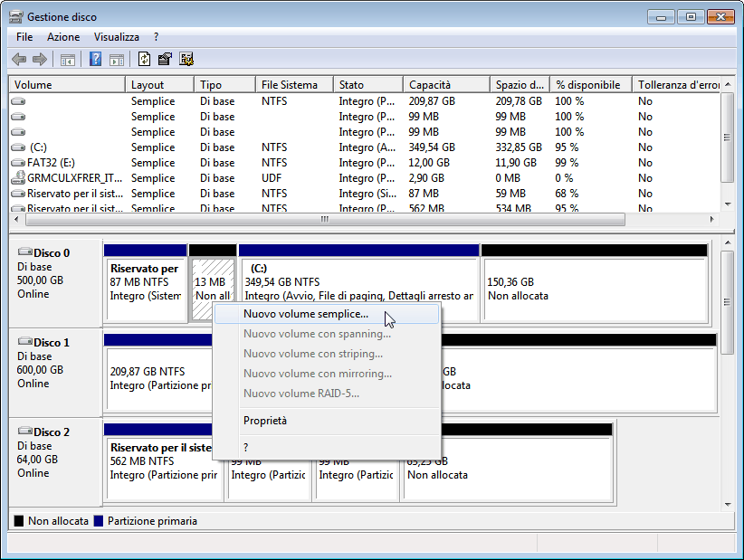This screenshot has height=560, width=744.
Task: Toggle the action pane toolbar icon
Action: (x=116, y=60)
